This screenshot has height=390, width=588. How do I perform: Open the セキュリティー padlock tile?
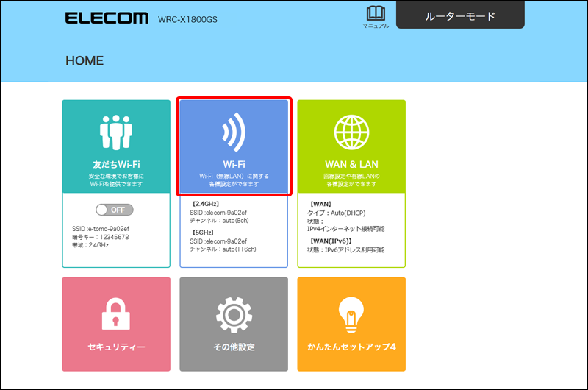(116, 325)
